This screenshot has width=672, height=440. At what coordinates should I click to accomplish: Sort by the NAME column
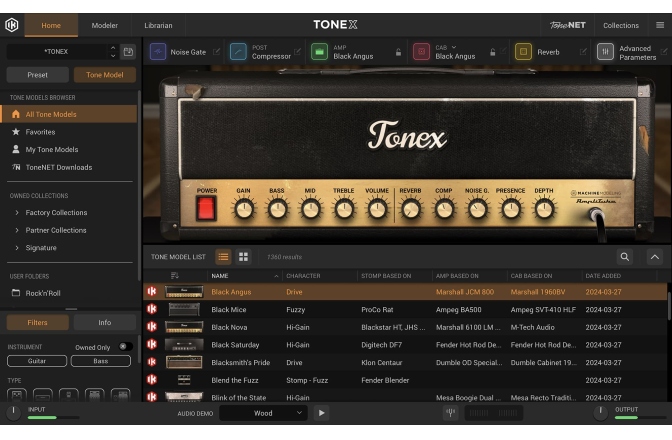[244, 276]
